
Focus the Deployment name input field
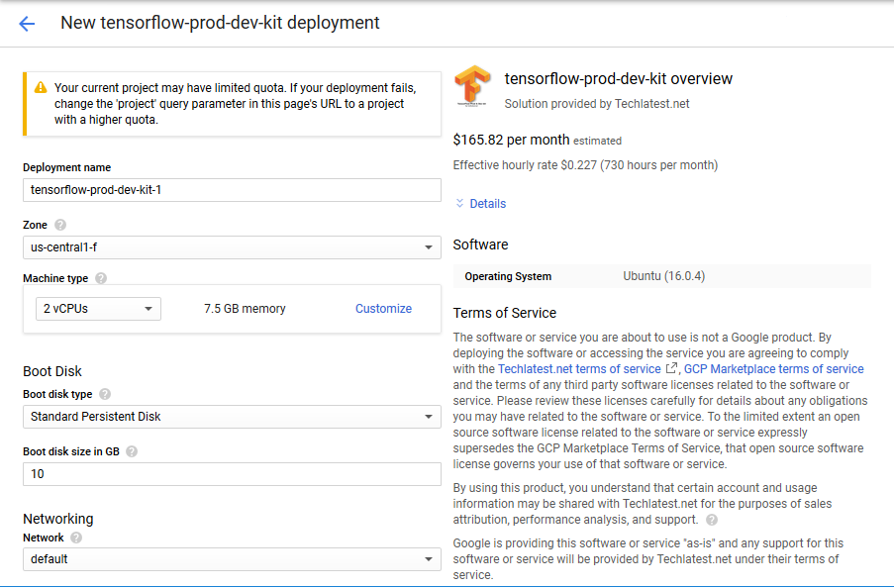coord(232,190)
